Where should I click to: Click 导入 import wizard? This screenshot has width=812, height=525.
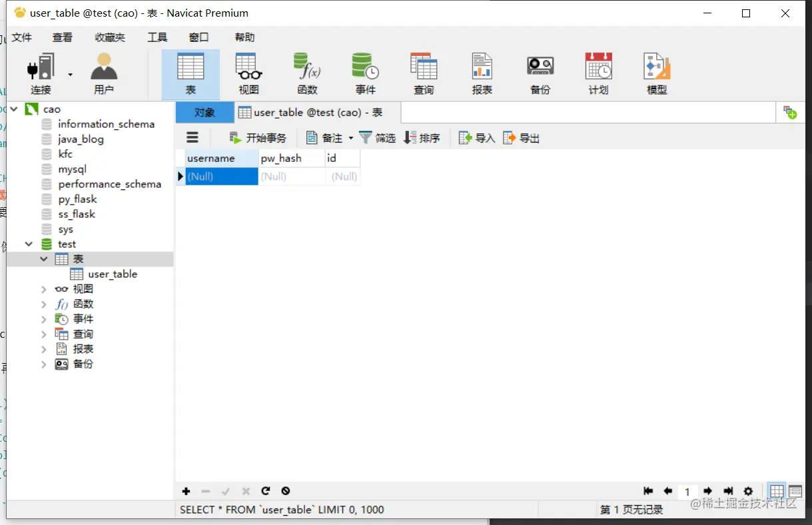[x=477, y=138]
